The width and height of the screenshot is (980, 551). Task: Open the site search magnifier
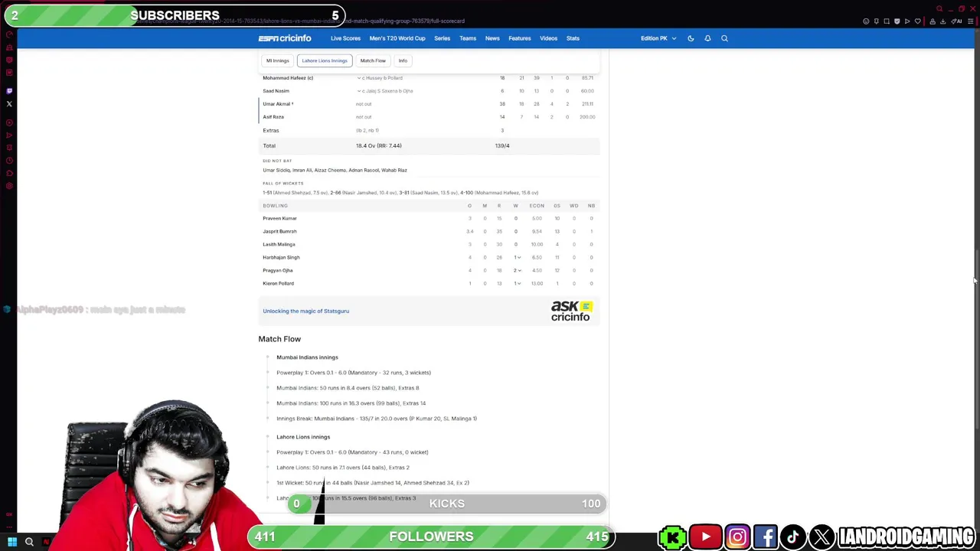(x=724, y=38)
